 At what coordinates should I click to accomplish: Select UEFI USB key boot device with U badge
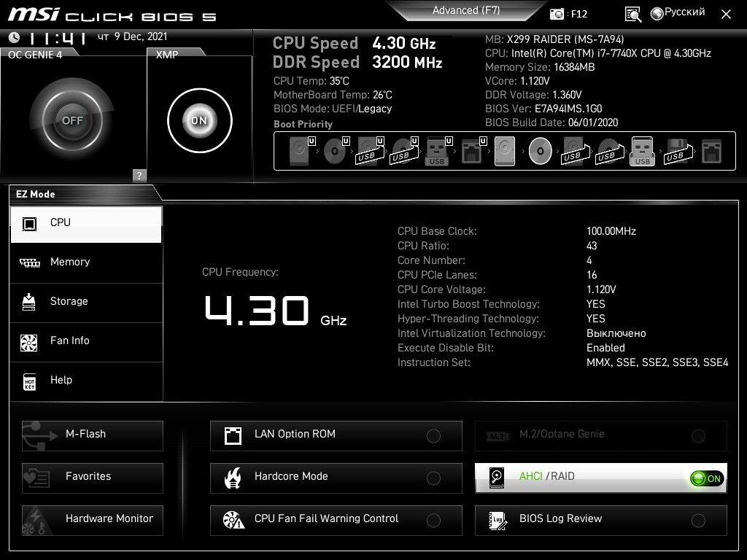pyautogui.click(x=438, y=151)
